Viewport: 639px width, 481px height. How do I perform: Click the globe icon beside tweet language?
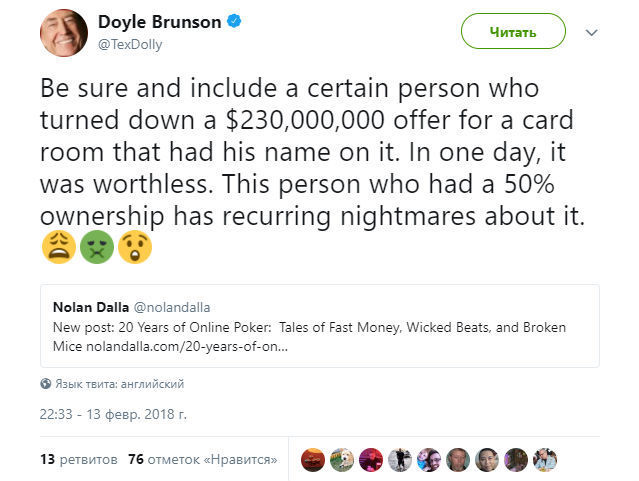coord(45,384)
